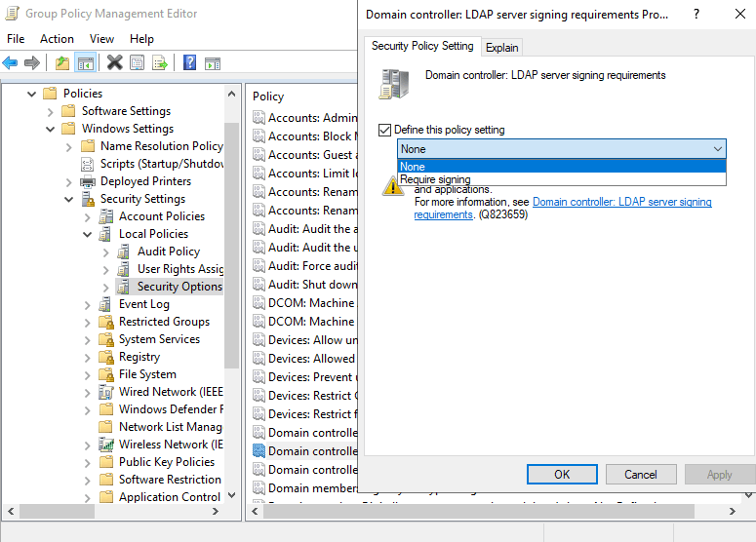Click the OK button

click(562, 475)
